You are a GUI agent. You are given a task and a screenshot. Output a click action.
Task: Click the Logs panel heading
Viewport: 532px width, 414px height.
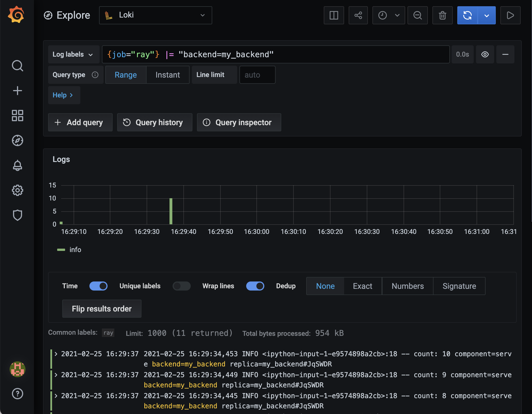tap(61, 159)
